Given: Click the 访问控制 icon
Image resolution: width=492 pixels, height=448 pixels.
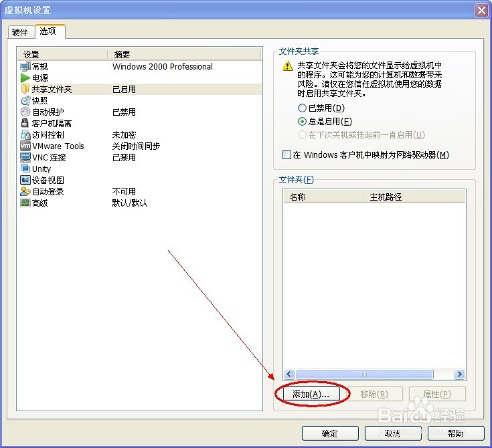Looking at the screenshot, I should pyautogui.click(x=25, y=135).
